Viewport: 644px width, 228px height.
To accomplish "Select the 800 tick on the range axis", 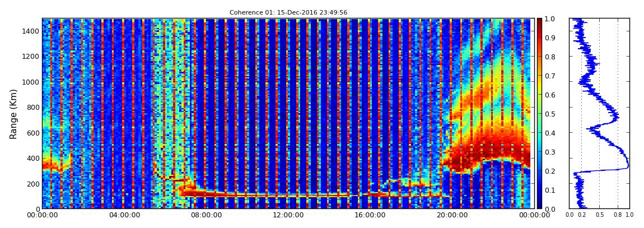I will point(32,107).
